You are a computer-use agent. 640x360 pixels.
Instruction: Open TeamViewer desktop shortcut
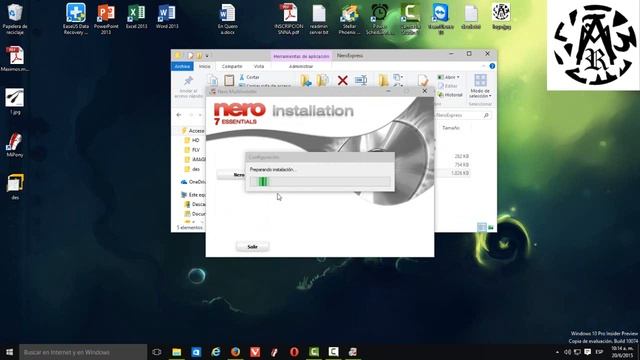coord(440,19)
